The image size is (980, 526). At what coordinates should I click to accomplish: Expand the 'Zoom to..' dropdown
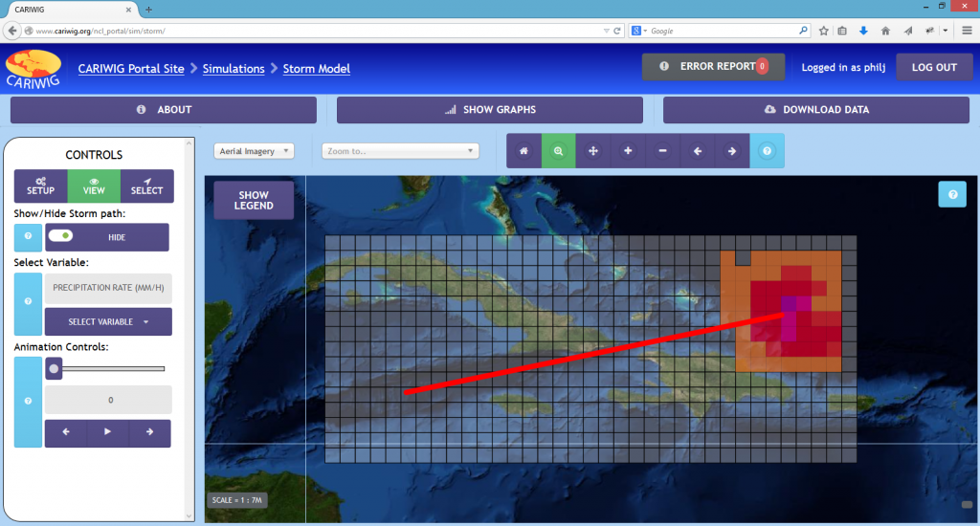(x=399, y=151)
